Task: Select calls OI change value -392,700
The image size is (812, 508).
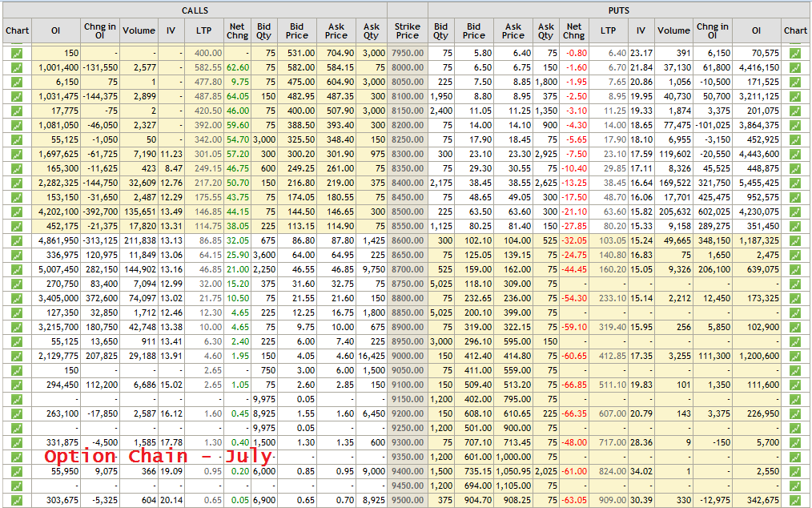Action: pos(101,212)
